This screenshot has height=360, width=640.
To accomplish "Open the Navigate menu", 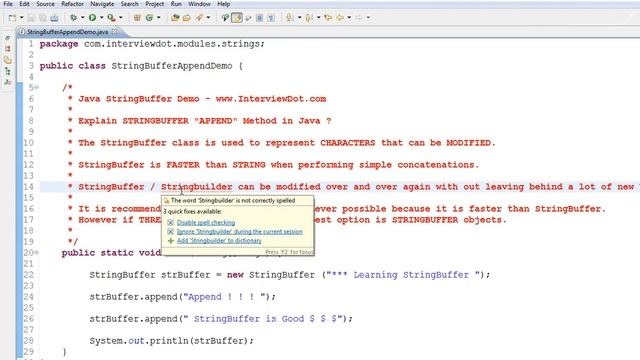I will (x=102, y=4).
